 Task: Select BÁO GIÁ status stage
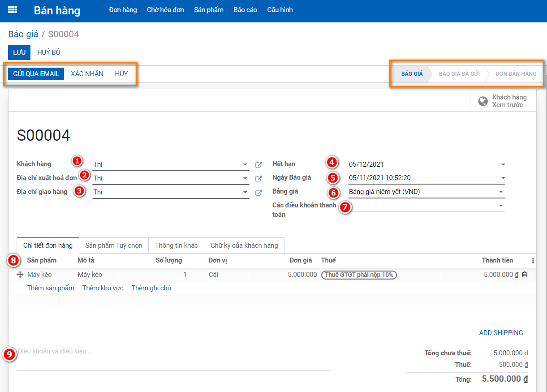[412, 74]
